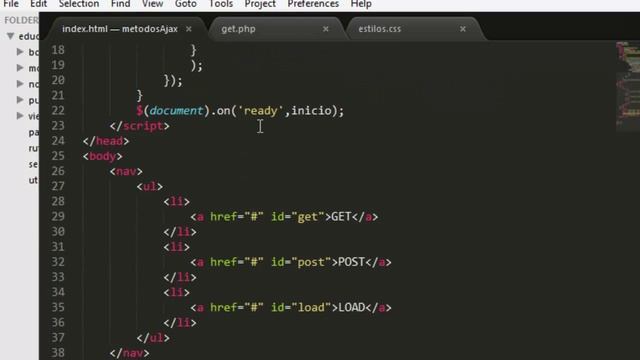Collapse the 'educ' root folder
This screenshot has width=640, height=360.
click(11, 36)
